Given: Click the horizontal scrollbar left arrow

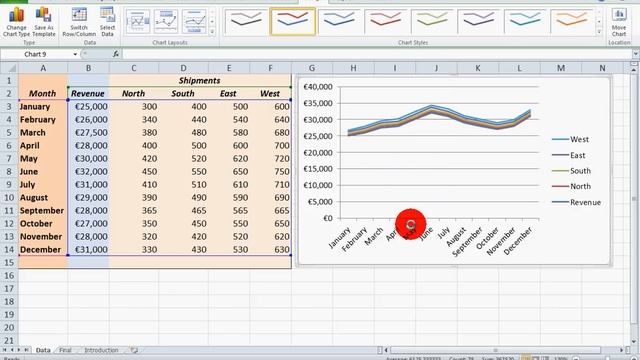Looking at the screenshot, I should [x=386, y=350].
